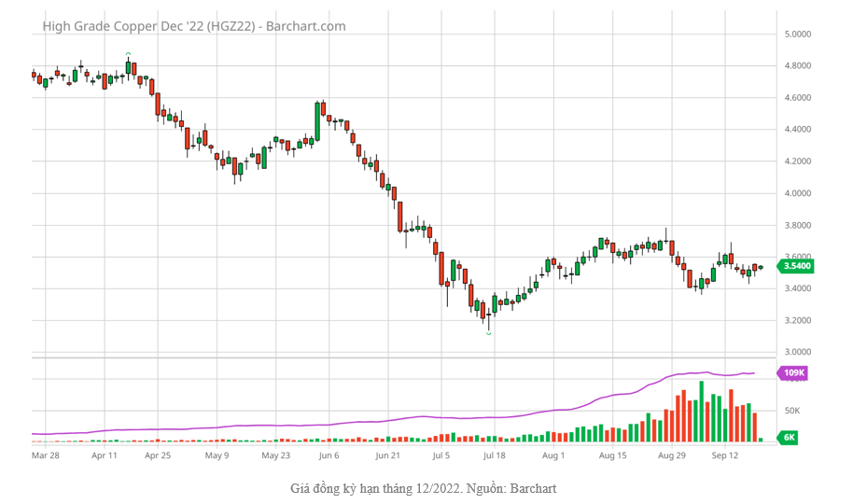The width and height of the screenshot is (867, 504).
Task: Select the 4.8000 price axis label
Action: click(797, 66)
